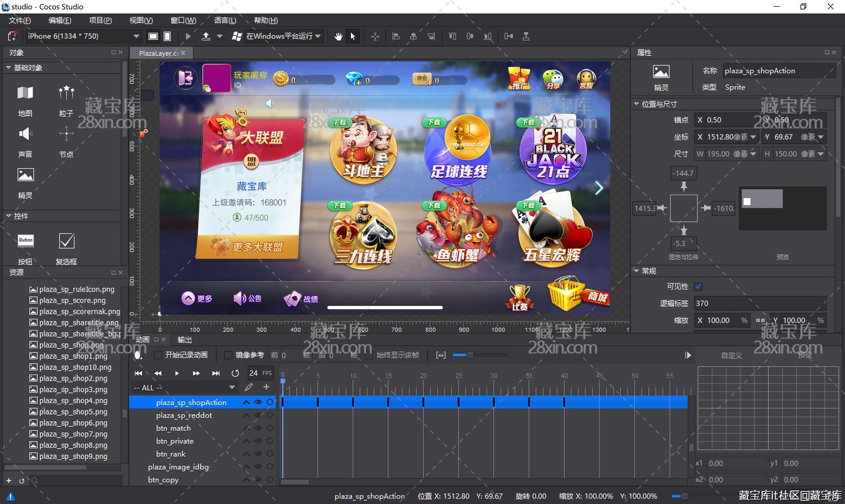The image size is (845, 504).
Task: Enable the 开始记录动画 checkbox
Action: coord(158,355)
